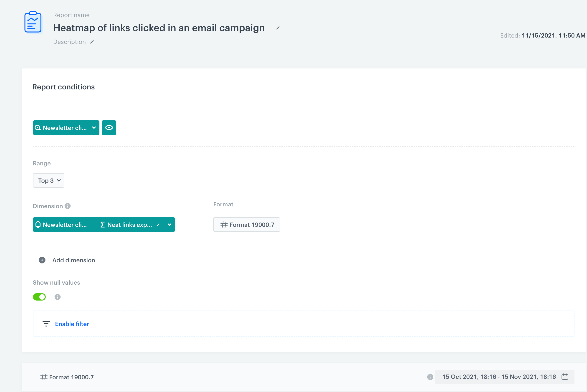The width and height of the screenshot is (587, 392).
Task: Select date range 15 Oct - 15 Nov field
Action: (x=499, y=377)
